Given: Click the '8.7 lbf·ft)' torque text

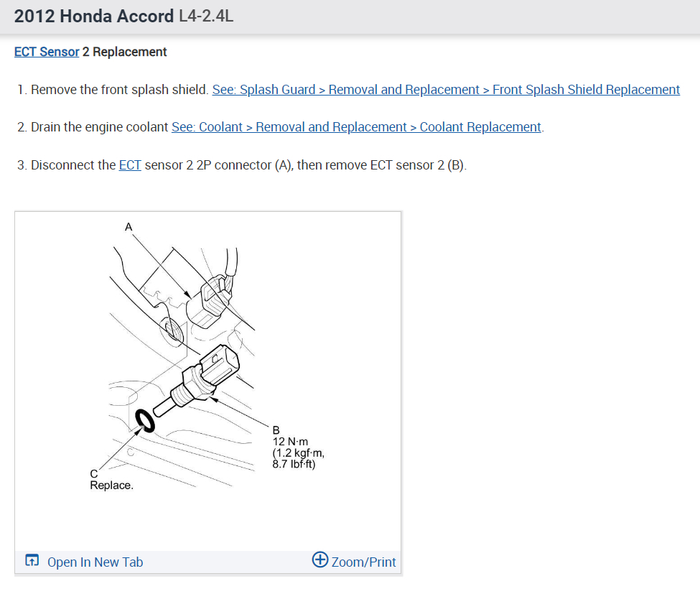Looking at the screenshot, I should (x=294, y=464).
